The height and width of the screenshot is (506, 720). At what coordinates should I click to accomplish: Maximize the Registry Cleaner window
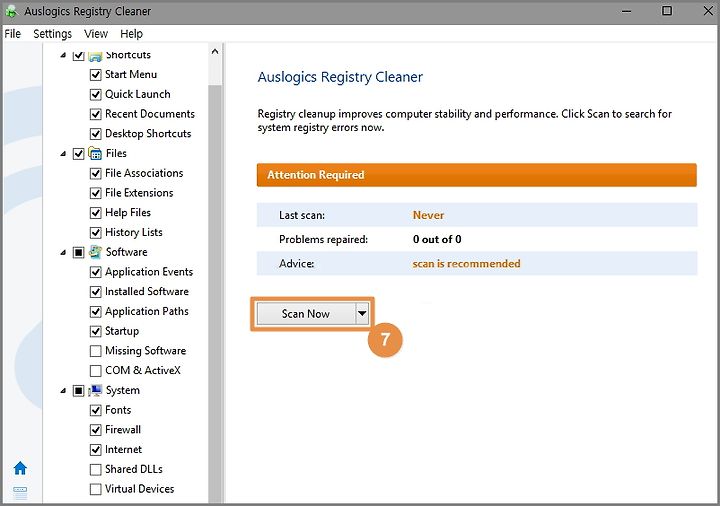[x=667, y=11]
